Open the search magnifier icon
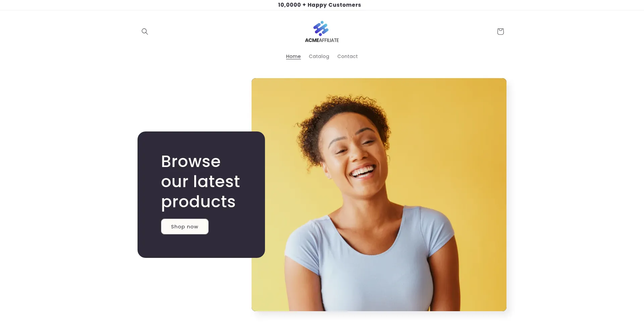This screenshot has height=333, width=644. [x=145, y=32]
